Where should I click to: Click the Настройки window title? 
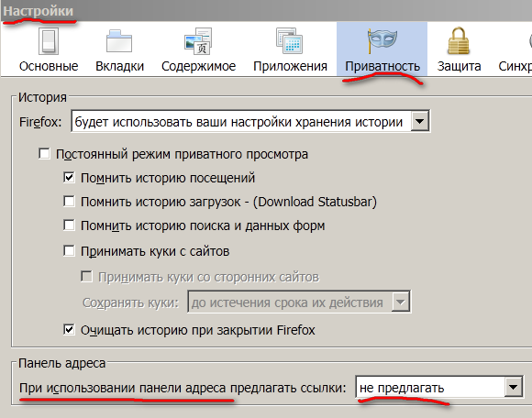(39, 11)
